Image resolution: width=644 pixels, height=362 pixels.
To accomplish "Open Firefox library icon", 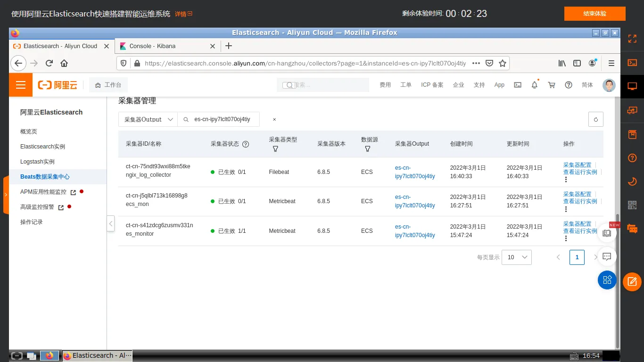I will click(562, 63).
